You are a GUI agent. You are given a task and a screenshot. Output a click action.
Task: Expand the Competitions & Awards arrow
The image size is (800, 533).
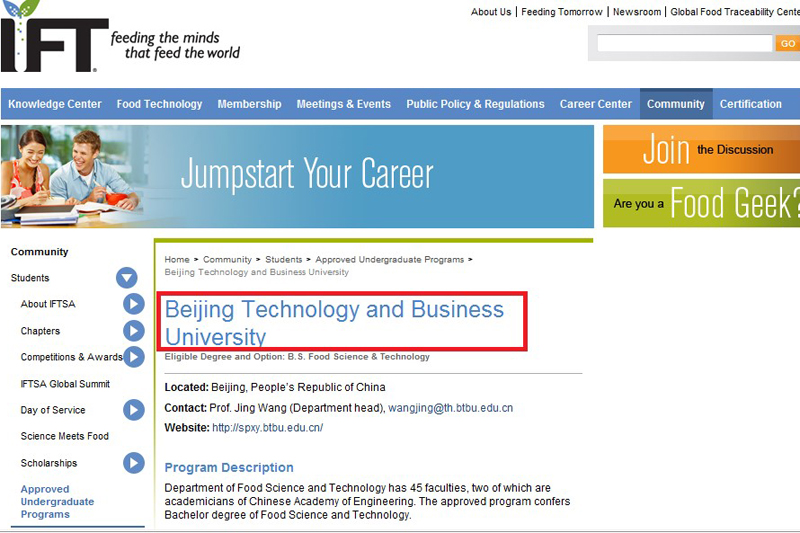[x=134, y=357]
